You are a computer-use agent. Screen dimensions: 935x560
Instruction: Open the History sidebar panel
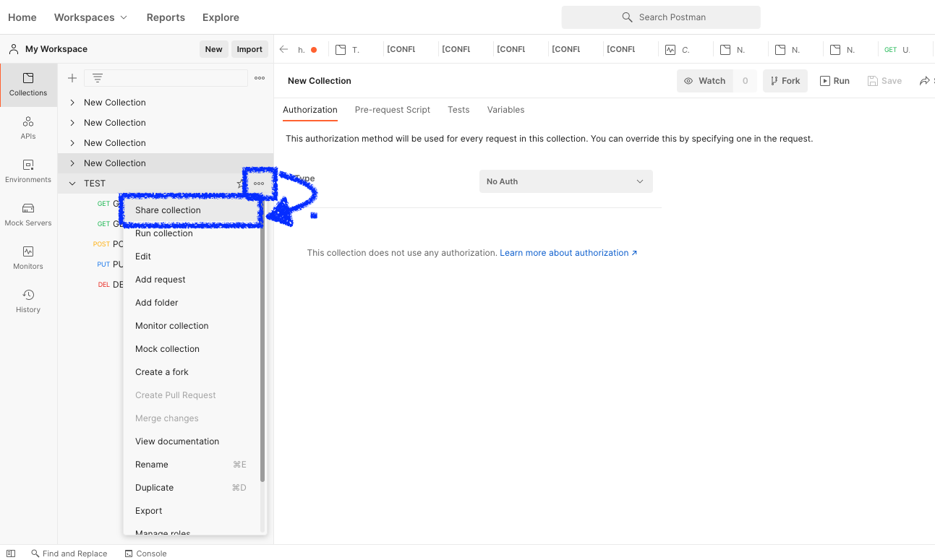click(28, 301)
